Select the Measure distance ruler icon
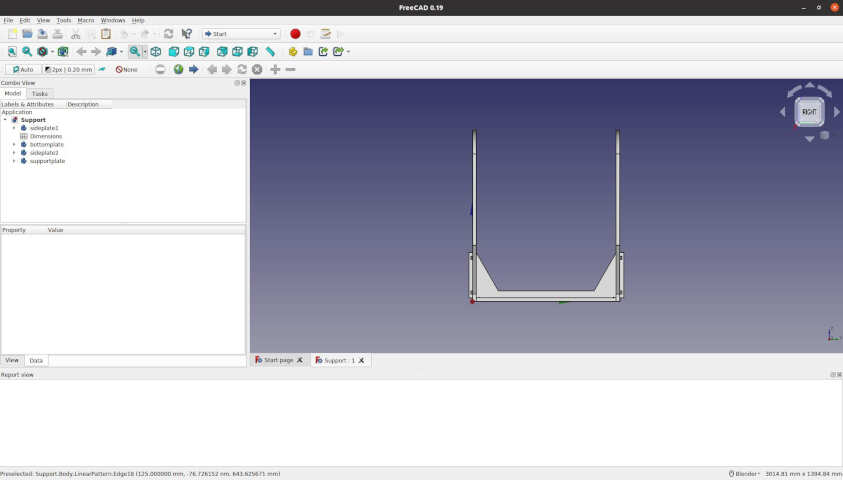The width and height of the screenshot is (843, 480). pos(270,52)
